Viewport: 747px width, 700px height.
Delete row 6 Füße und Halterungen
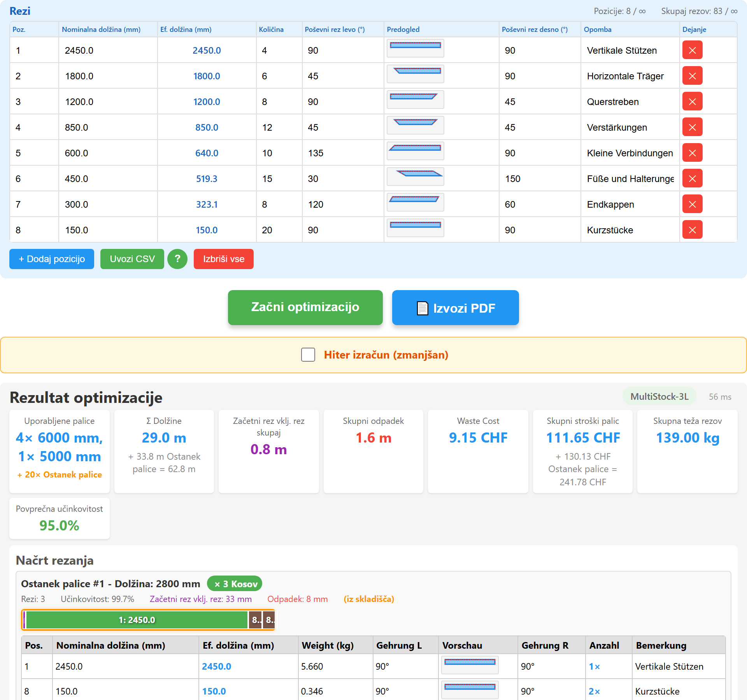point(692,178)
